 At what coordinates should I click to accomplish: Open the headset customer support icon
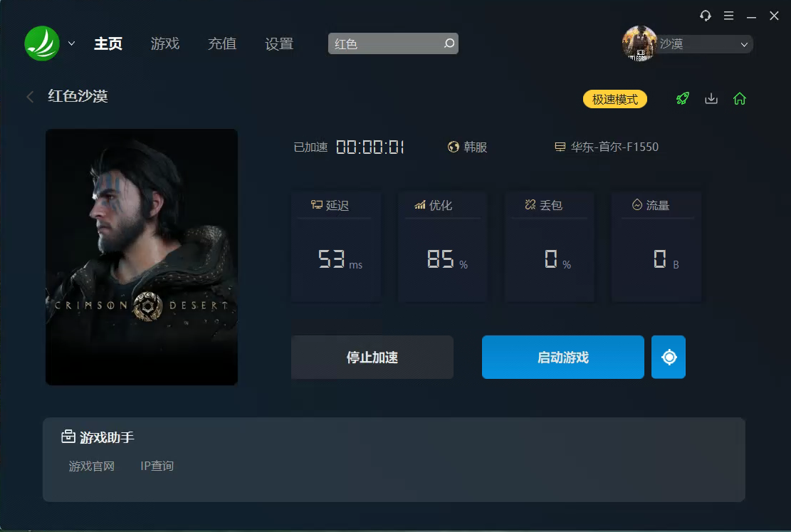(x=706, y=16)
